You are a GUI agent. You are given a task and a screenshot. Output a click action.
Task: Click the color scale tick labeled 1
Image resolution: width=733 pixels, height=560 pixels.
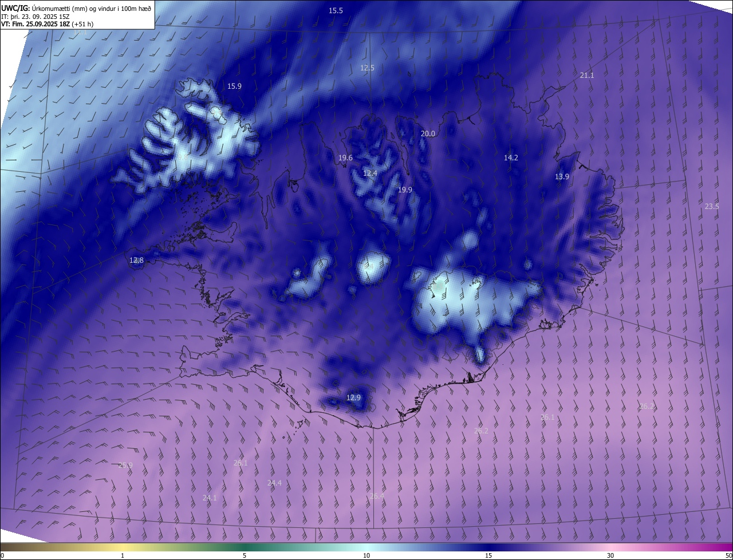(123, 555)
